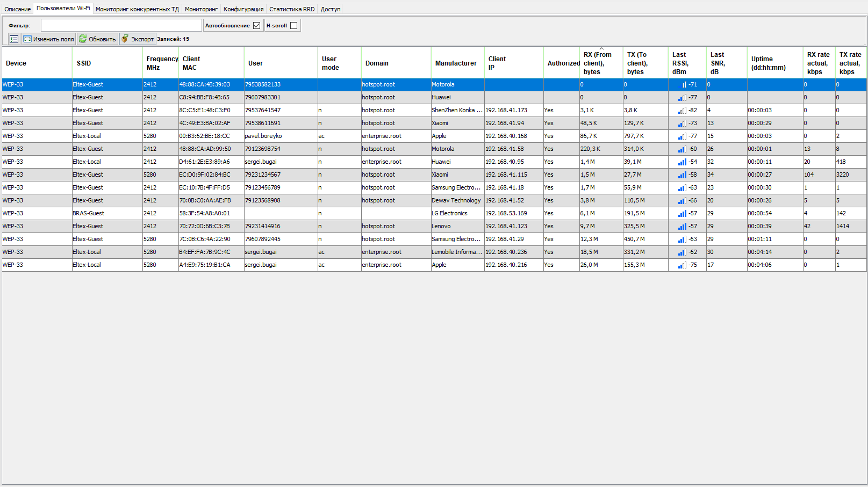The height and width of the screenshot is (487, 868).
Task: Click the Обновить refresh button
Action: (97, 39)
